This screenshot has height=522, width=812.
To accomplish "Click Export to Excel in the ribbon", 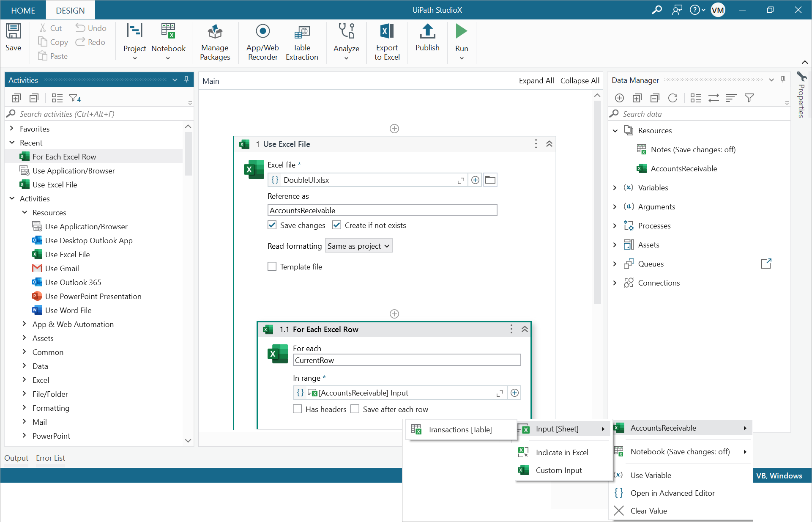I will point(387,42).
